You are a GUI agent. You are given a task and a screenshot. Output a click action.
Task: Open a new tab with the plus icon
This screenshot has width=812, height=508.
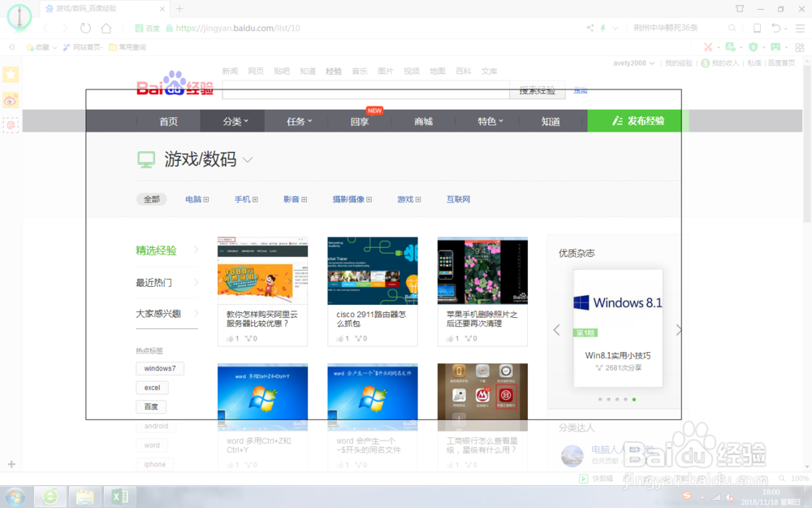pyautogui.click(x=179, y=8)
